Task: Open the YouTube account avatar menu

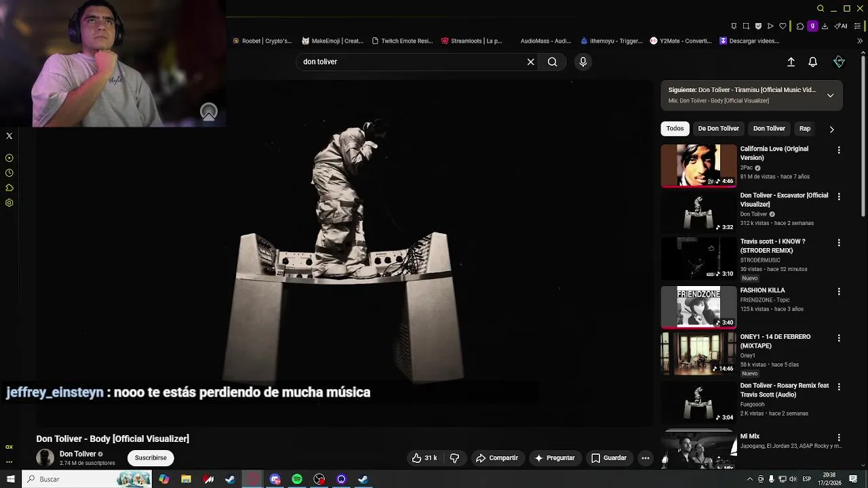Action: (839, 62)
